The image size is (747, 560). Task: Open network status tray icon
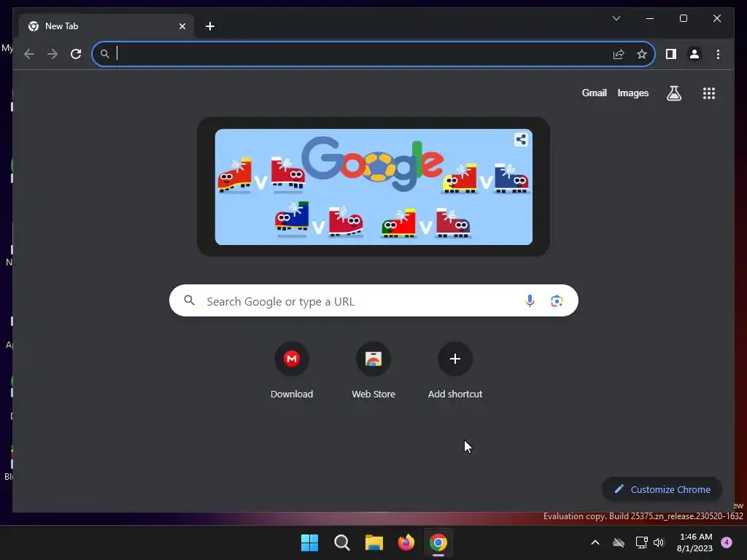click(641, 542)
